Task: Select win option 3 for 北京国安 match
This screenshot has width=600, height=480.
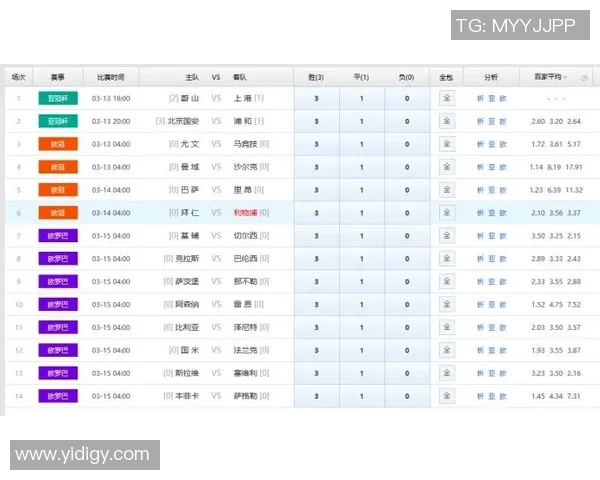Action: 317,121
